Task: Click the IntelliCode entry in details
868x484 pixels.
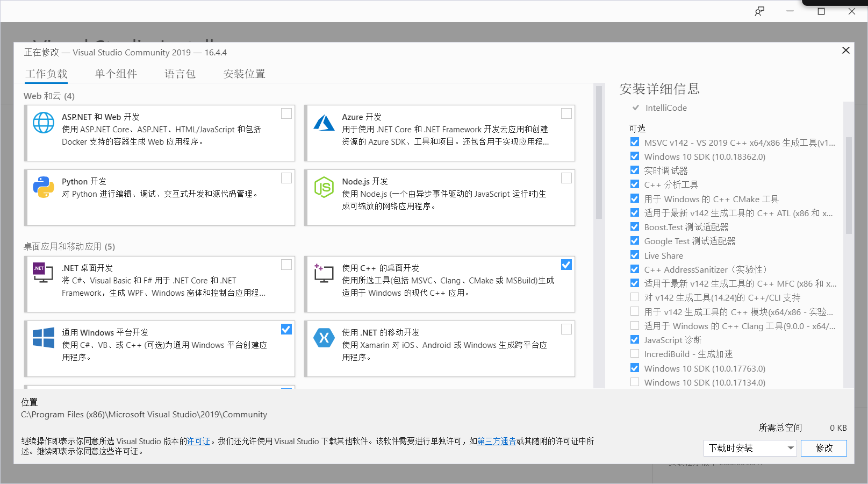Action: coord(666,108)
